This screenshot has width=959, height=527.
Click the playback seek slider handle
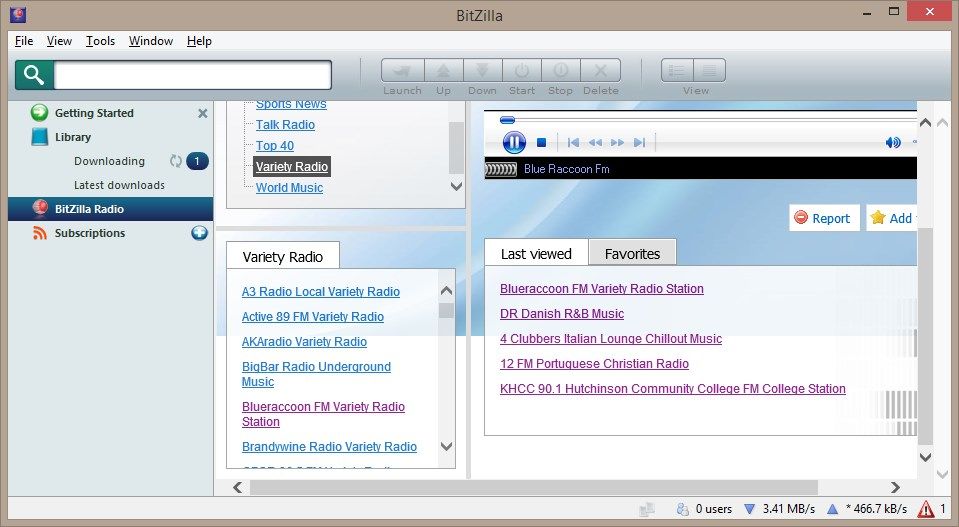(x=507, y=120)
